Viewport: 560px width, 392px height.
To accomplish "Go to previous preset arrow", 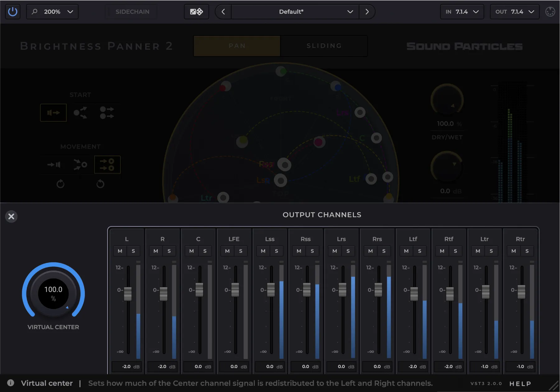I will [x=223, y=12].
